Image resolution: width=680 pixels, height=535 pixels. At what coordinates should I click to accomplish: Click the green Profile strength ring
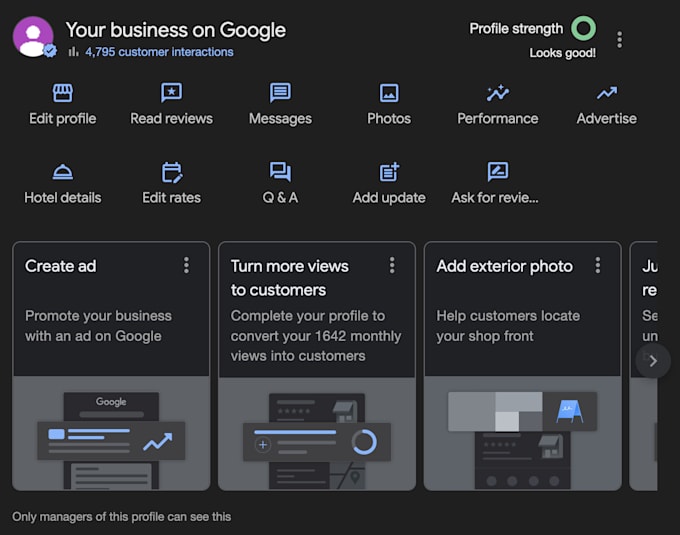583,28
